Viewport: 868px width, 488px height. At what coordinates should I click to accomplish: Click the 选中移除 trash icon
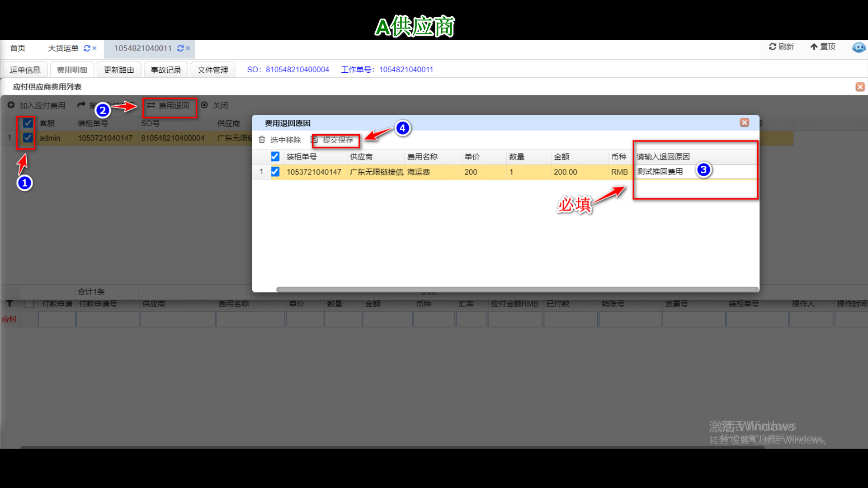pos(262,140)
